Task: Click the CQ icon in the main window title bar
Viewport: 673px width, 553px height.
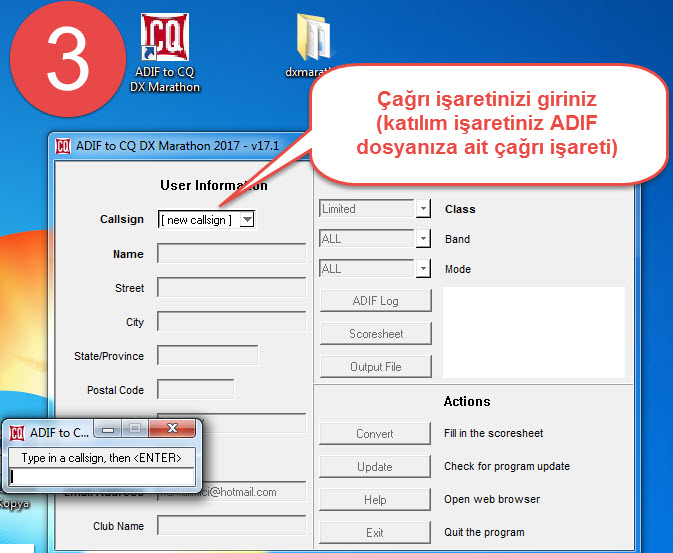Action: click(63, 146)
